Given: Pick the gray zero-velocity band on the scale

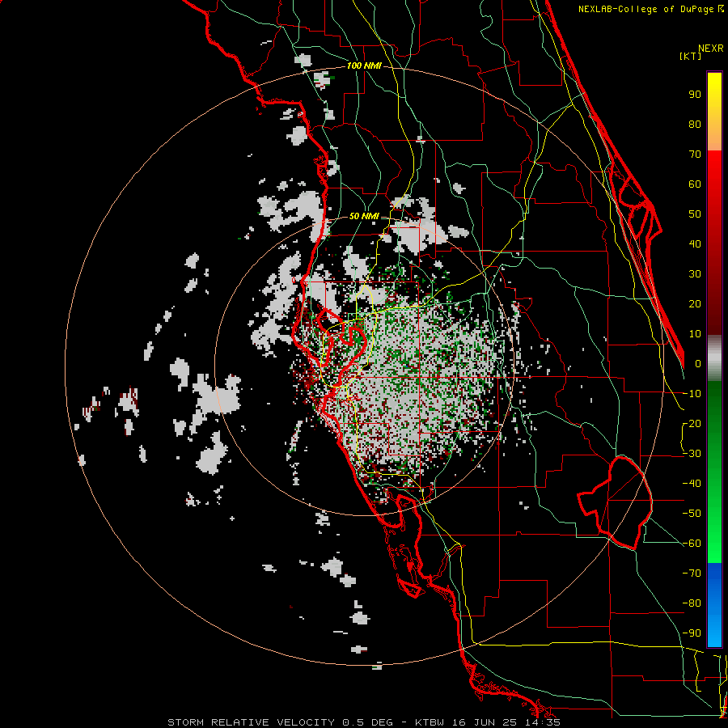Looking at the screenshot, I should [x=714, y=358].
